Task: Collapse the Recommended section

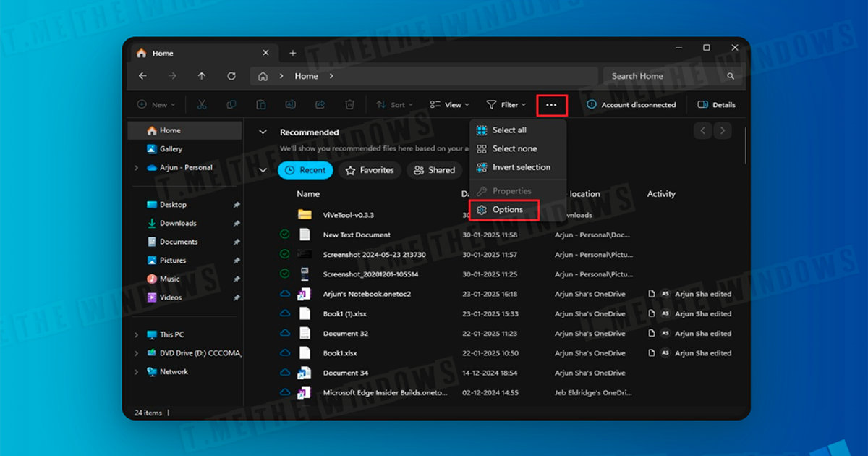Action: 263,132
